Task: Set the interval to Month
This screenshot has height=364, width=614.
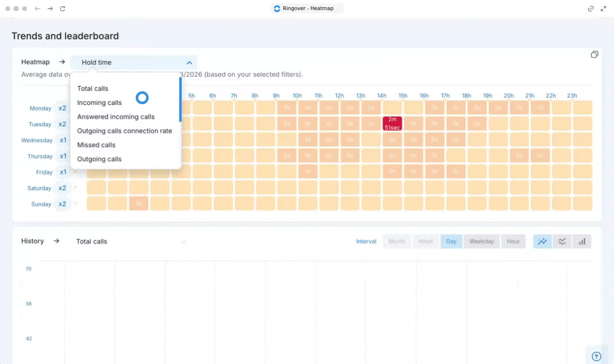Action: (x=397, y=241)
